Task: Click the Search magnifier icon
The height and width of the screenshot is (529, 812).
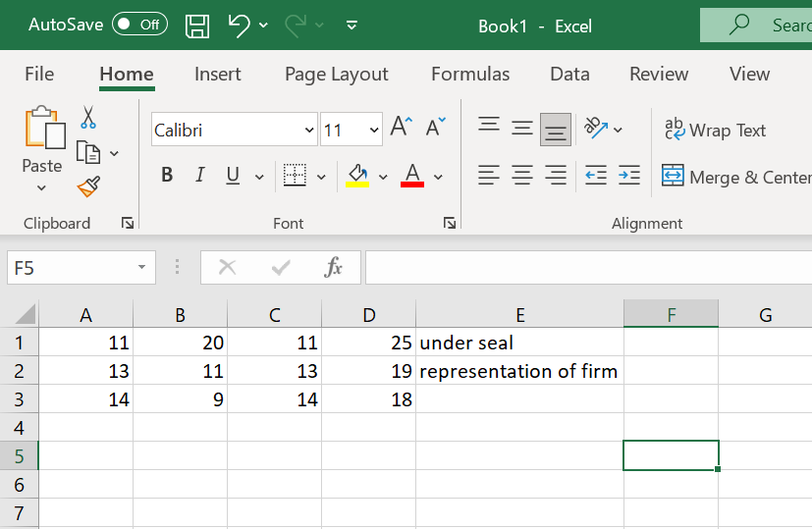Action: point(739,25)
